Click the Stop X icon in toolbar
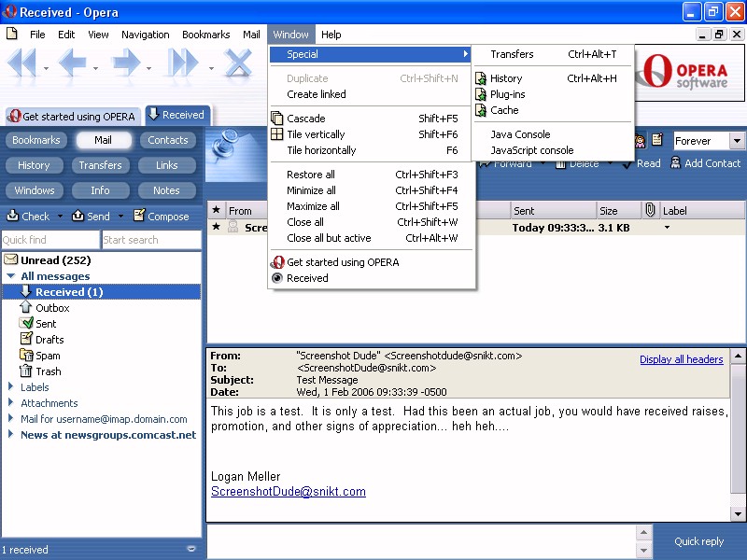The width and height of the screenshot is (747, 560). 238,64
